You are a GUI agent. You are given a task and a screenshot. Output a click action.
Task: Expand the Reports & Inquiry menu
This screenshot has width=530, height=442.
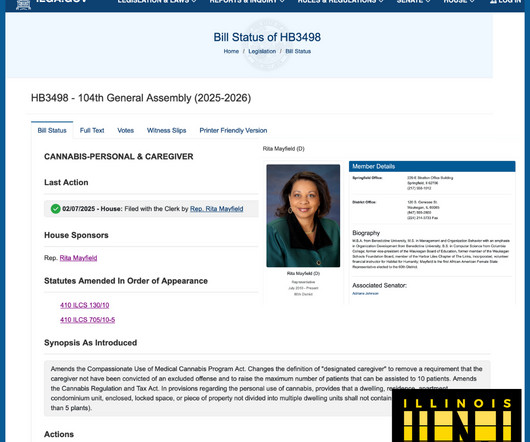(247, 2)
